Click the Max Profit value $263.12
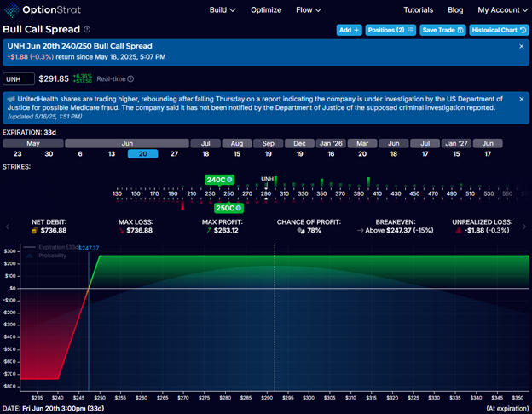This screenshot has width=532, height=414. [226, 231]
